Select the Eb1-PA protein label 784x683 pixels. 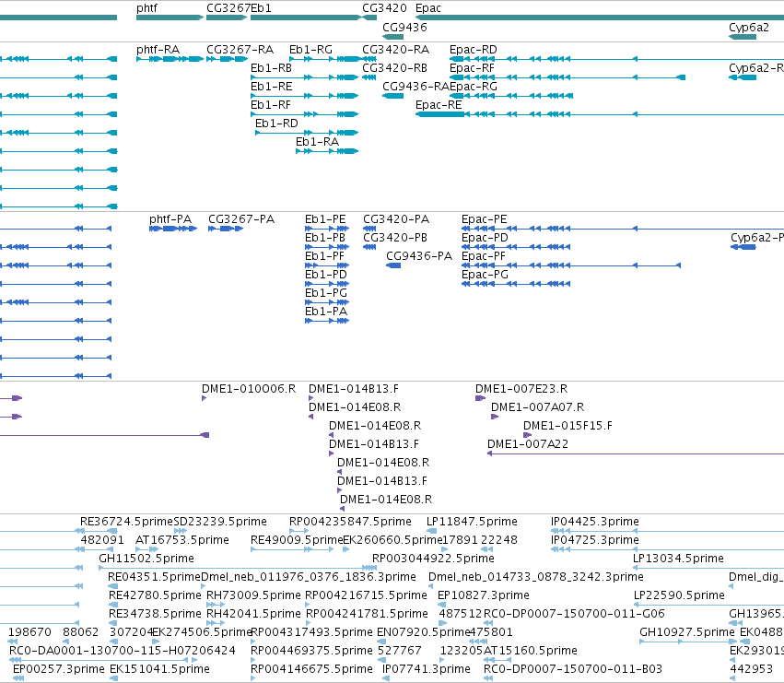(x=326, y=312)
